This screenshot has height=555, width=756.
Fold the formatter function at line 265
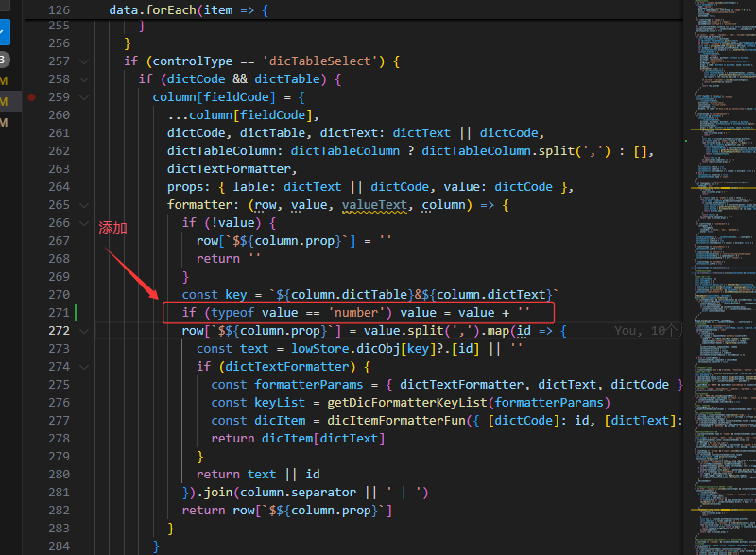[x=84, y=205]
